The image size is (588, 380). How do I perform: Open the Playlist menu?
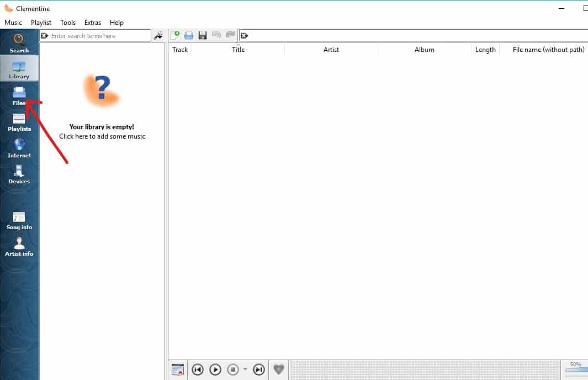(41, 23)
